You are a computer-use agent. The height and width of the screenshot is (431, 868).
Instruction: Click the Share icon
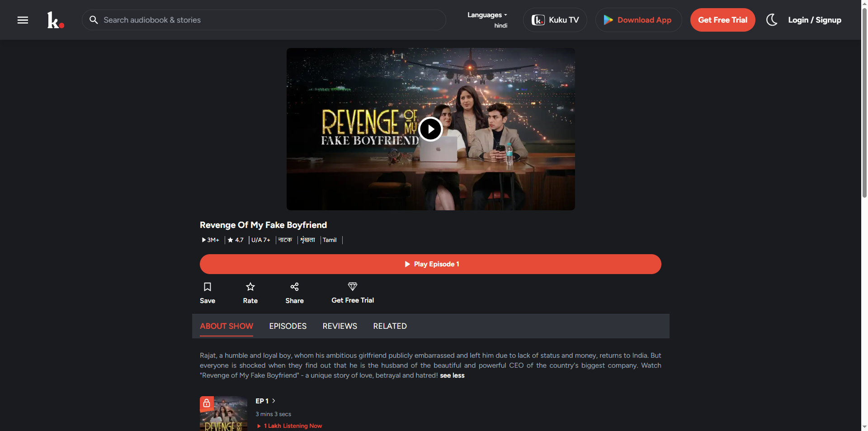point(294,287)
